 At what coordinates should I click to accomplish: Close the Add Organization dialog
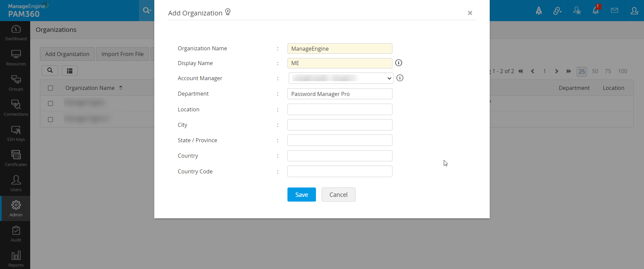[470, 13]
